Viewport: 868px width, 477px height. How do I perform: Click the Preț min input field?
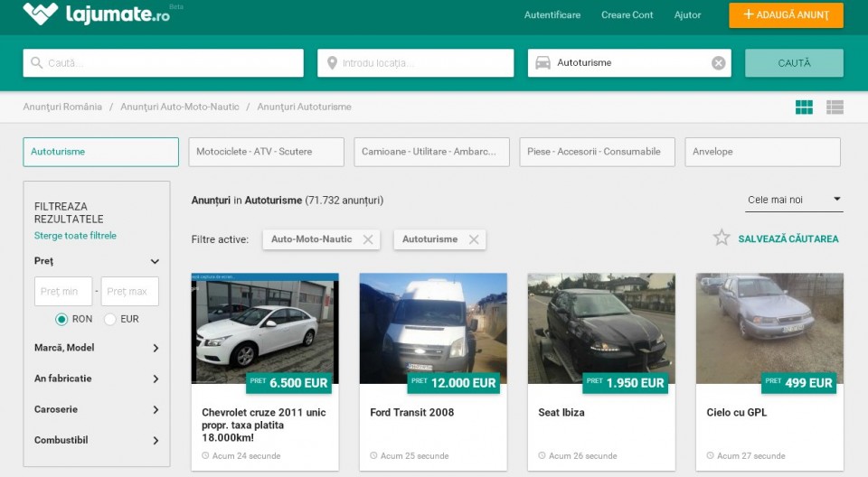pos(63,292)
